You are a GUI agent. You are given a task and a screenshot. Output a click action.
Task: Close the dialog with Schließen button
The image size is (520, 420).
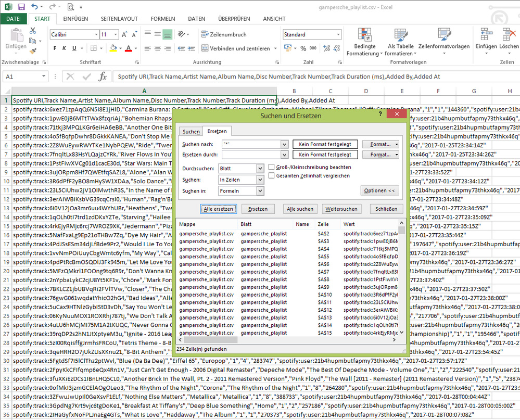coord(386,209)
